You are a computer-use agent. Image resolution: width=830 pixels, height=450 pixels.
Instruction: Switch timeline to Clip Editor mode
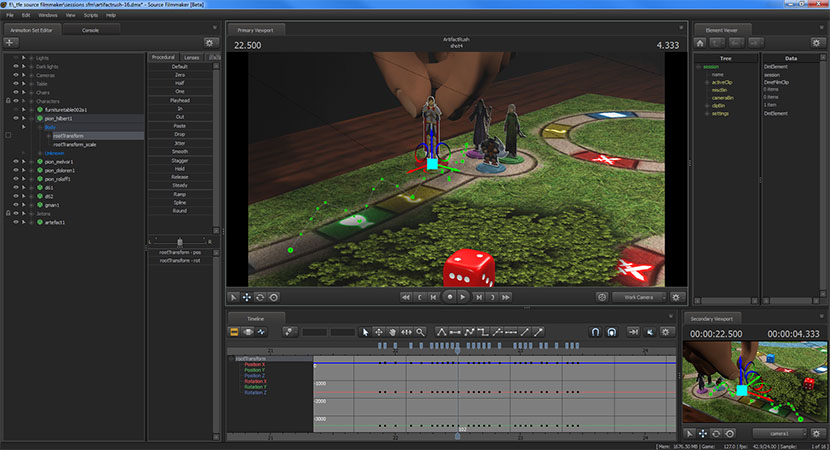point(234,332)
